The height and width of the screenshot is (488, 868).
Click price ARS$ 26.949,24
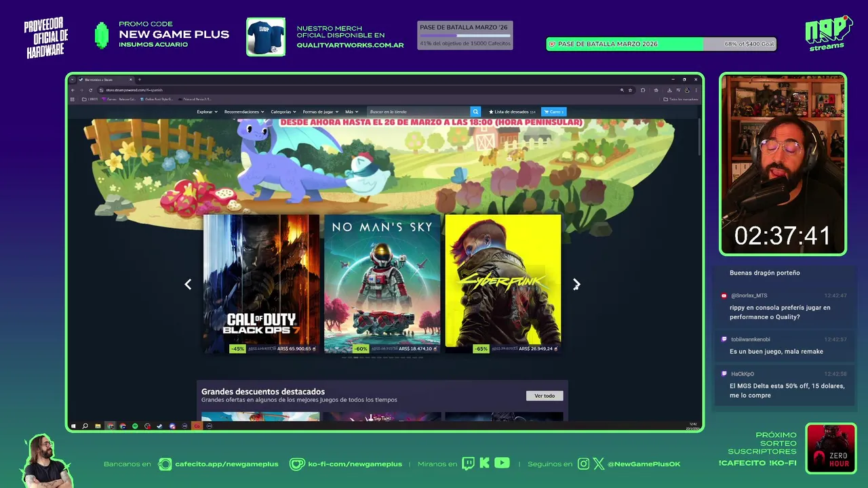(x=537, y=348)
